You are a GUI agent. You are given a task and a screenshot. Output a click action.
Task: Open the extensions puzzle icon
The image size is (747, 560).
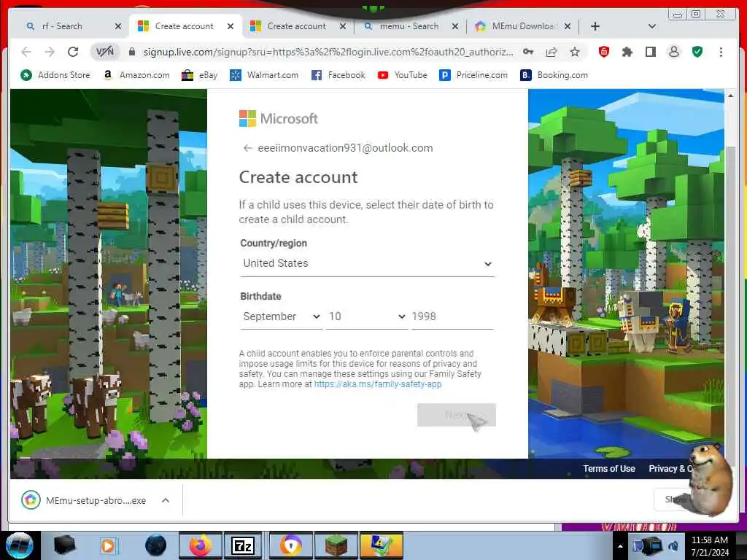pos(627,52)
